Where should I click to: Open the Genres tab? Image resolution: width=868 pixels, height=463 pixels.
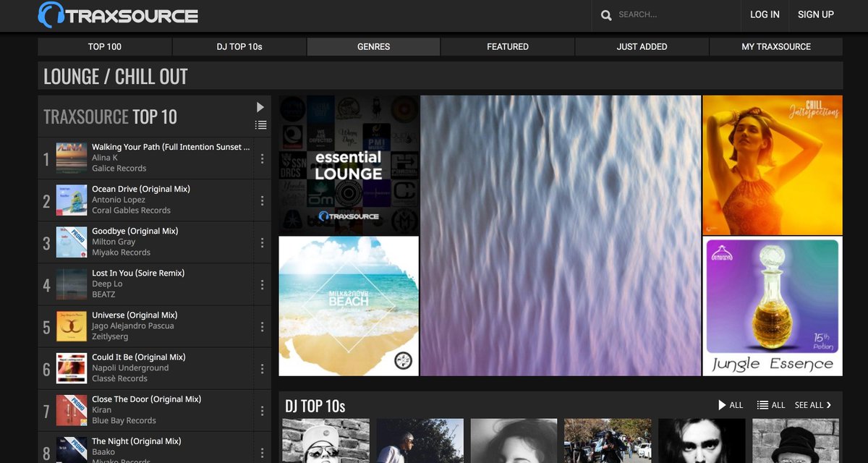click(373, 46)
